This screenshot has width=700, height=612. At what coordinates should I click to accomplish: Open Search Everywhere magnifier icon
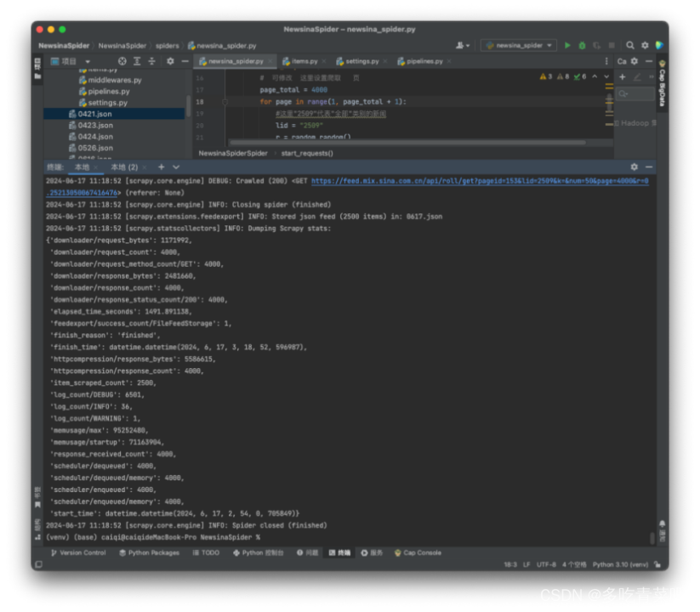630,46
